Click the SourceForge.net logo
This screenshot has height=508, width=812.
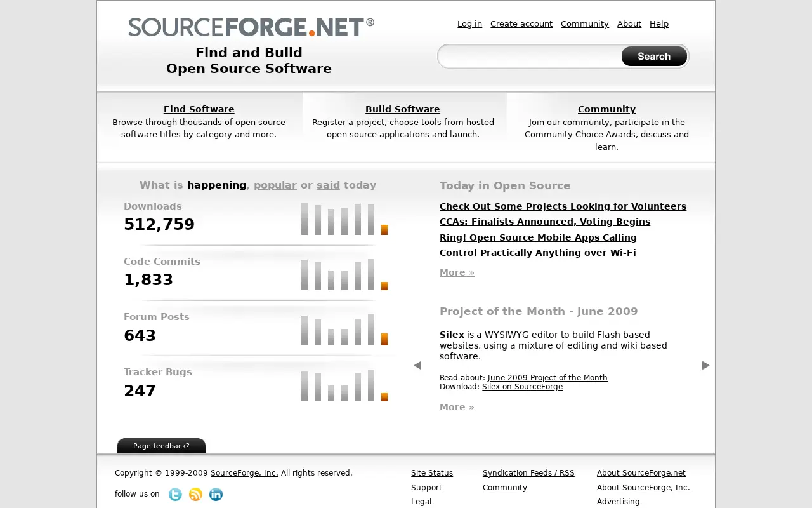[251, 27]
